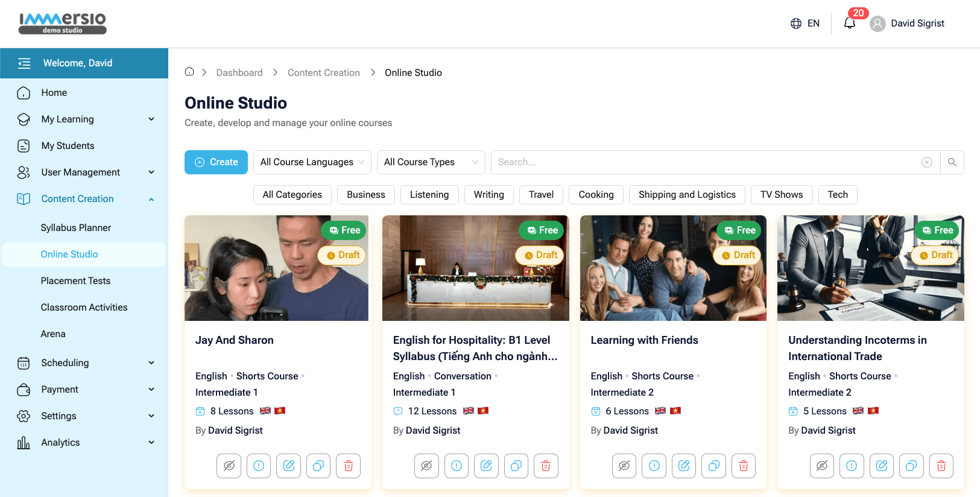Delete the Jay And Sharon course
Screen dimensions: 980x497
pos(348,466)
